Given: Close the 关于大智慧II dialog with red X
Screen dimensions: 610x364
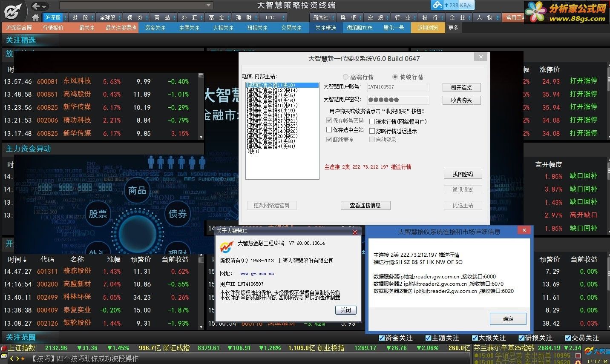Looking at the screenshot, I should click(x=355, y=232).
